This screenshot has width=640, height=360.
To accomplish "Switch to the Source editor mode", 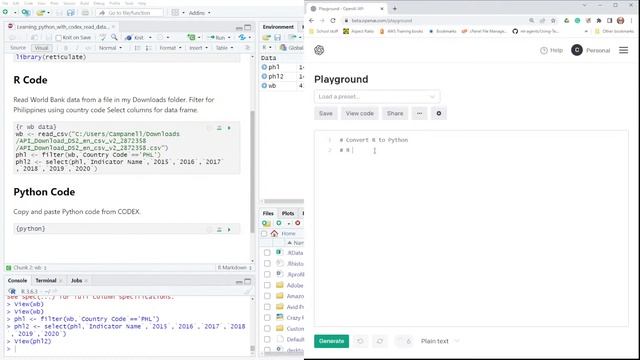I will click(18, 48).
